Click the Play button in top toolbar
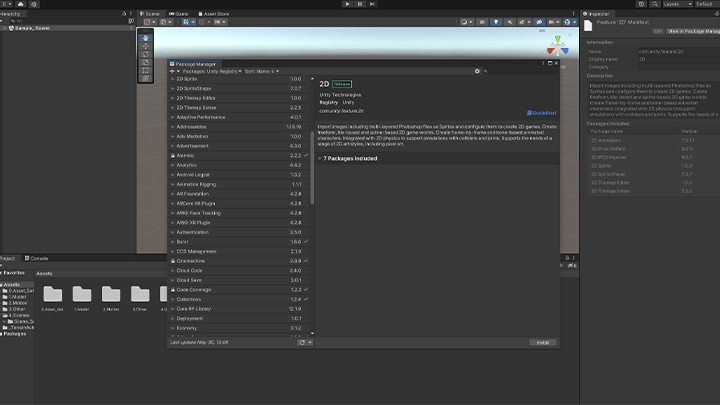This screenshot has height=405, width=720. pos(347,4)
